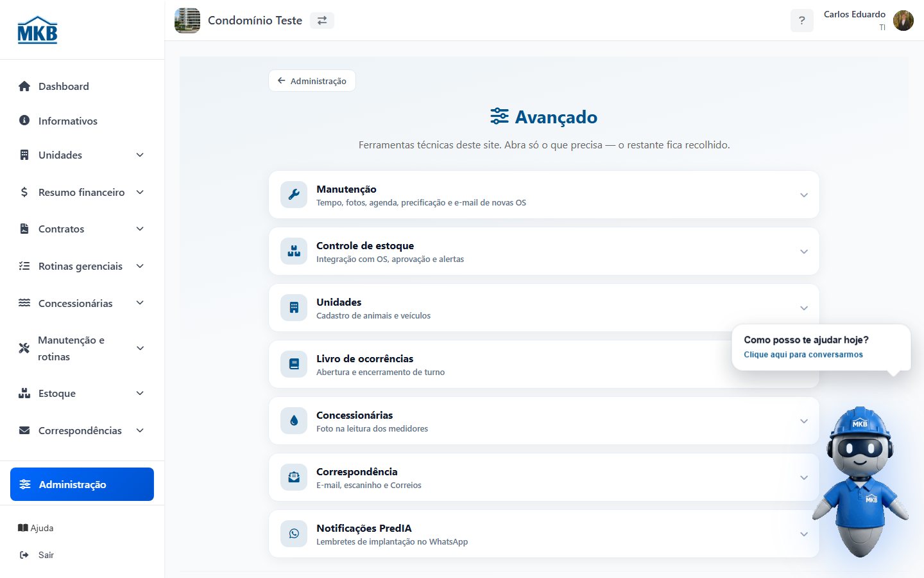The height and width of the screenshot is (578, 924).
Task: Expand the Correspondências sidebar chevron
Action: (x=140, y=430)
